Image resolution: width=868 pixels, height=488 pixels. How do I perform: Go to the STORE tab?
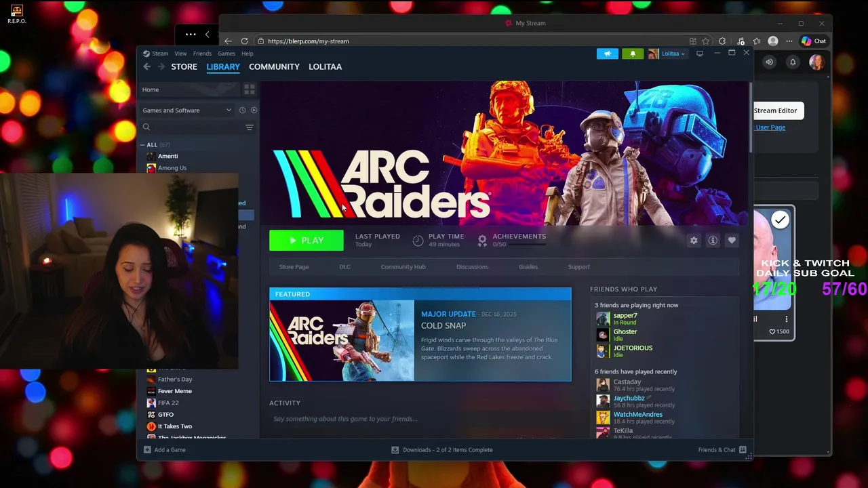pos(184,66)
